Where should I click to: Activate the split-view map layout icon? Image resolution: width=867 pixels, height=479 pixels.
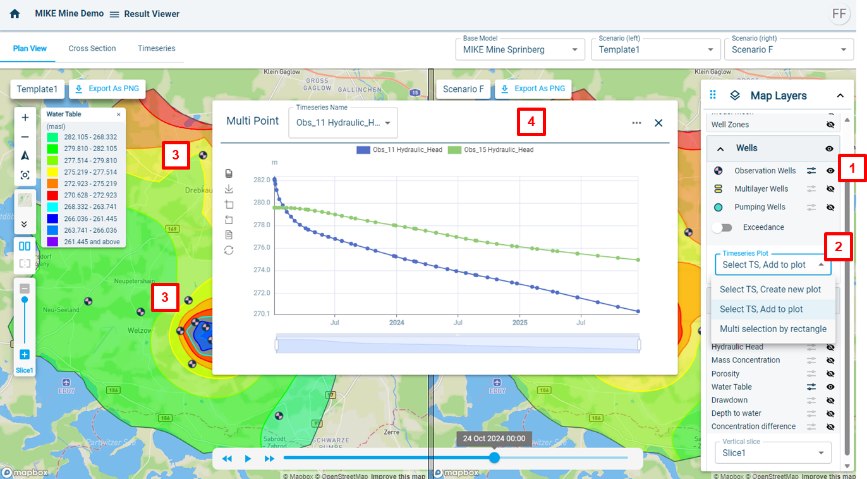click(25, 246)
